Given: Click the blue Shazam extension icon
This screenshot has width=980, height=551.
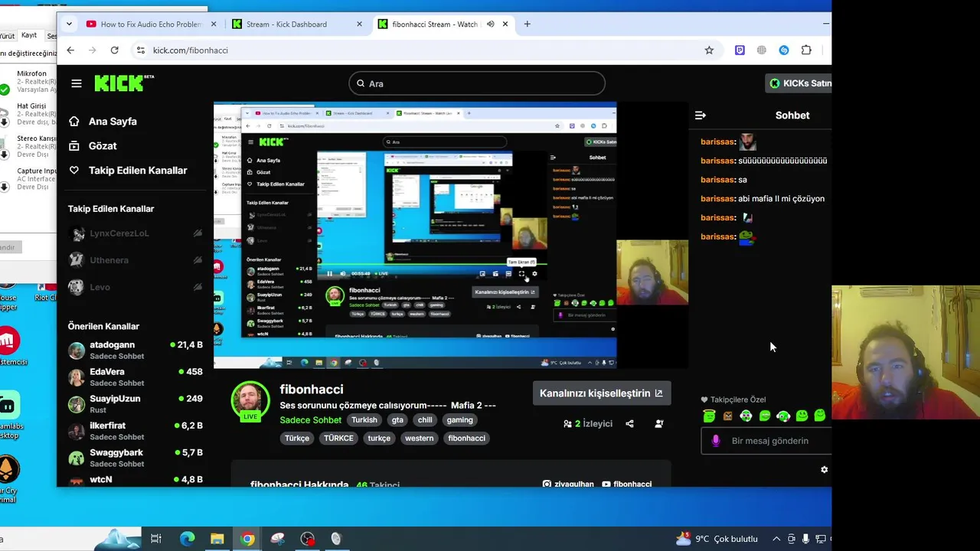Looking at the screenshot, I should click(x=784, y=50).
